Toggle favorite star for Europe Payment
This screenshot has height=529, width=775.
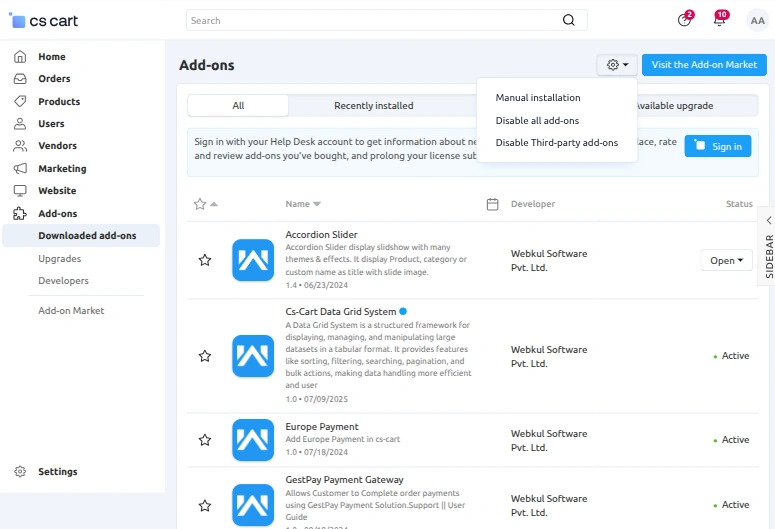point(205,440)
